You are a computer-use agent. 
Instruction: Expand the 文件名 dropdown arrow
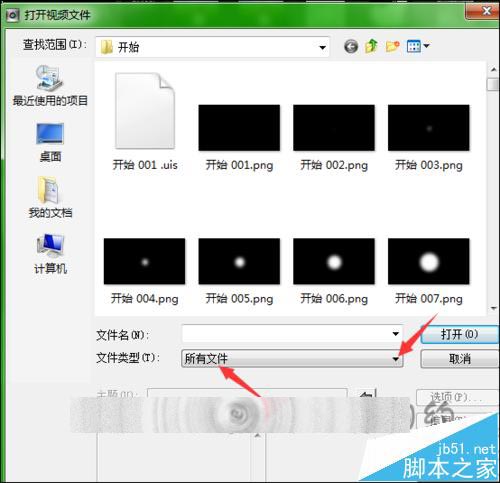[x=396, y=334]
